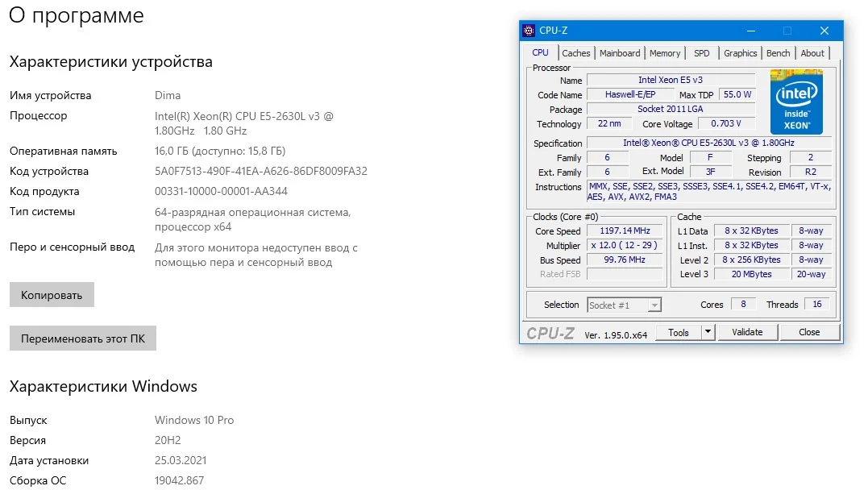868x490 pixels.
Task: Click the processor Name field Intel Xeon E5 v3
Action: tap(671, 80)
